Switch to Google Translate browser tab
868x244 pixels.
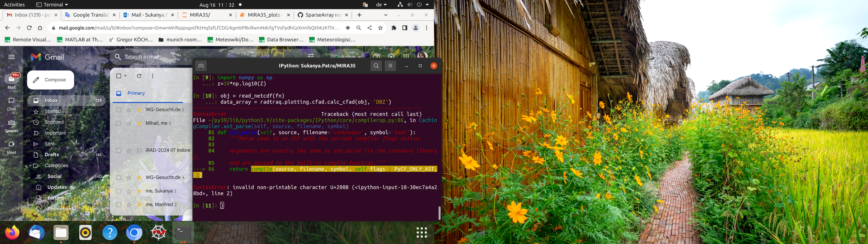click(90, 15)
